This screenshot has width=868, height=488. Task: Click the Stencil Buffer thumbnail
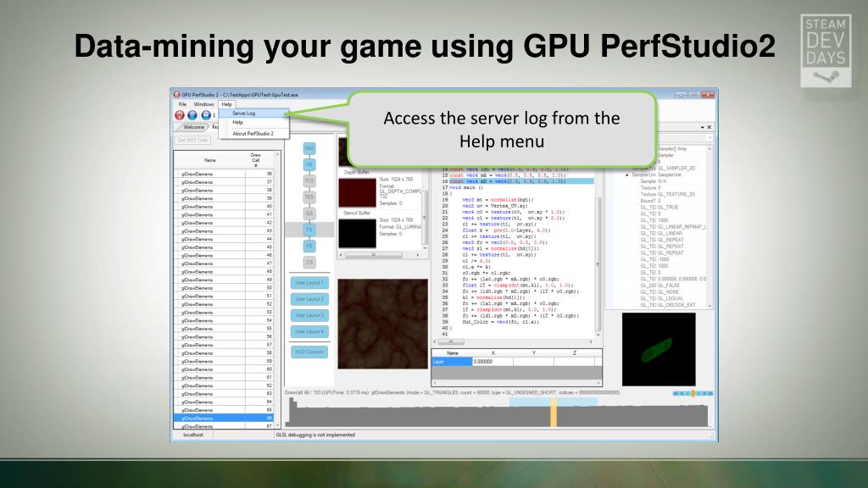(x=357, y=233)
